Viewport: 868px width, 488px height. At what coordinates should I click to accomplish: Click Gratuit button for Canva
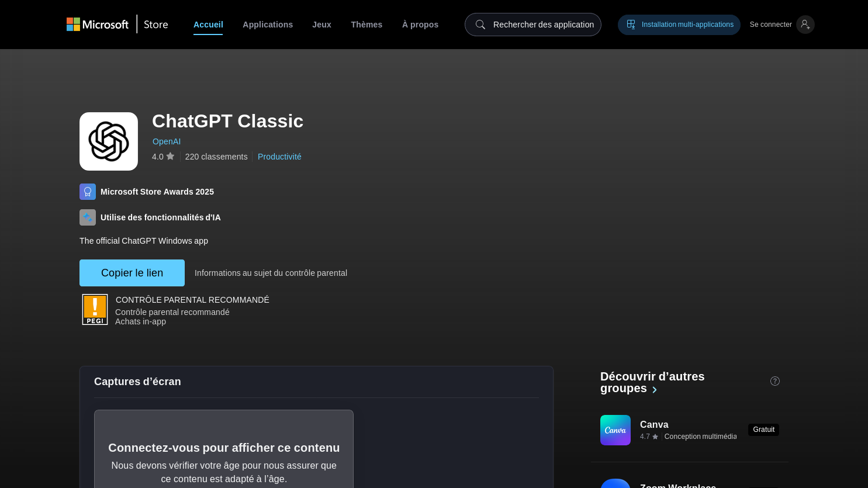pyautogui.click(x=763, y=430)
